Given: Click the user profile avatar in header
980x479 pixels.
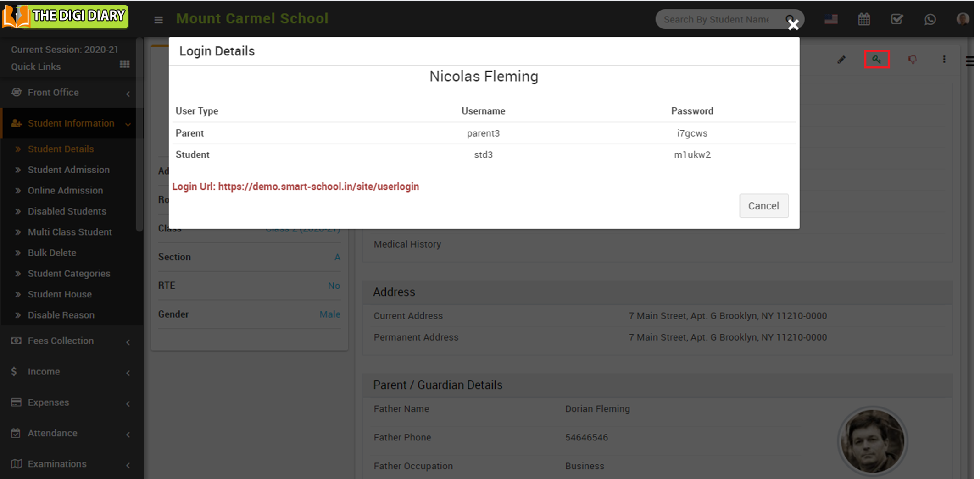Looking at the screenshot, I should click(x=962, y=19).
